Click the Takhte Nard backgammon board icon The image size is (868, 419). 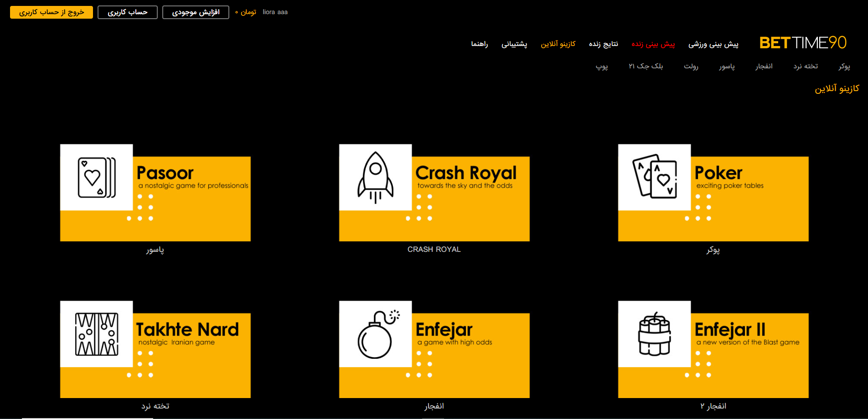pos(96,334)
